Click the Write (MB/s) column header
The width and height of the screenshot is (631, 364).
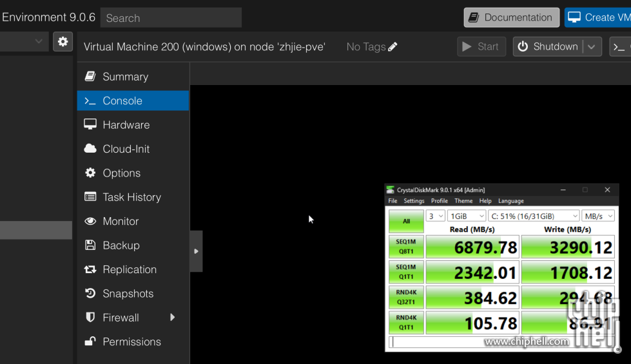567,229
